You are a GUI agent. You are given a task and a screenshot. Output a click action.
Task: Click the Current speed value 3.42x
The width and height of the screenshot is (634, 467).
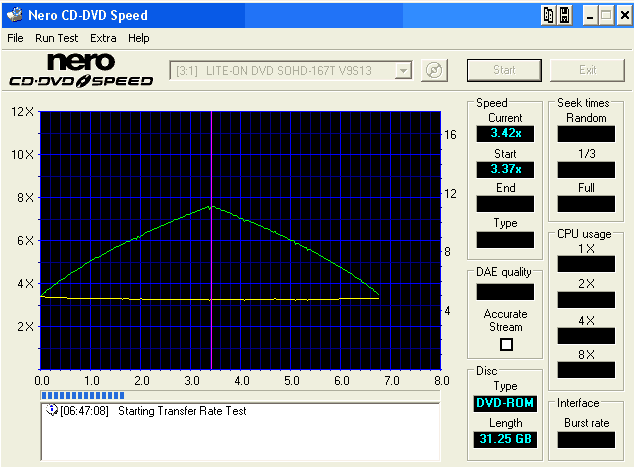tap(505, 133)
